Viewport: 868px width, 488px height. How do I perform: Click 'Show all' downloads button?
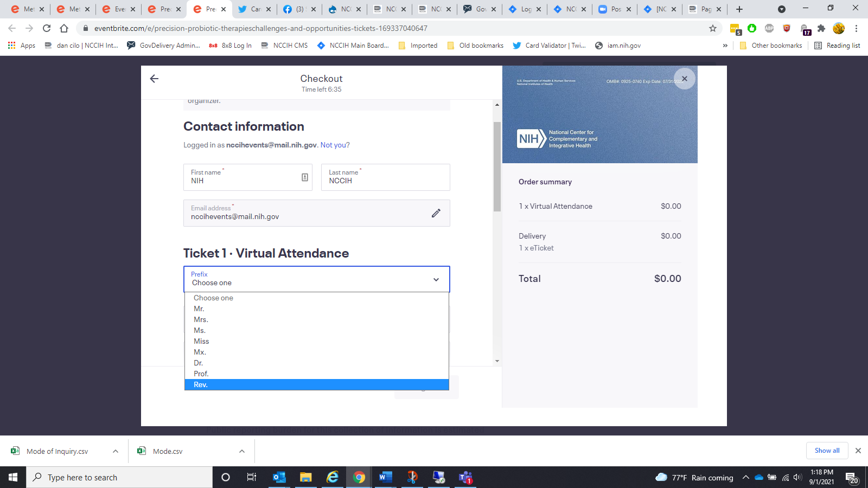pyautogui.click(x=827, y=451)
